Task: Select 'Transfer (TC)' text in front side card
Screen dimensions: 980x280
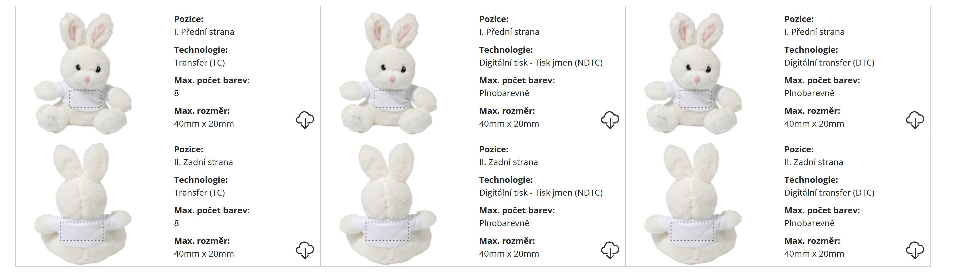Action: click(x=199, y=62)
